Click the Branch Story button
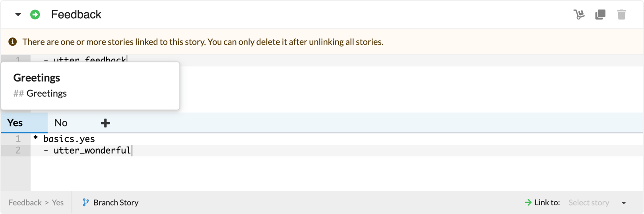 click(111, 202)
